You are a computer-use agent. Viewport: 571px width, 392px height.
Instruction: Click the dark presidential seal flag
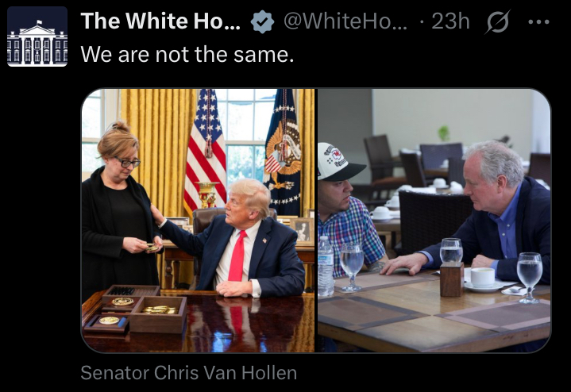(284, 153)
